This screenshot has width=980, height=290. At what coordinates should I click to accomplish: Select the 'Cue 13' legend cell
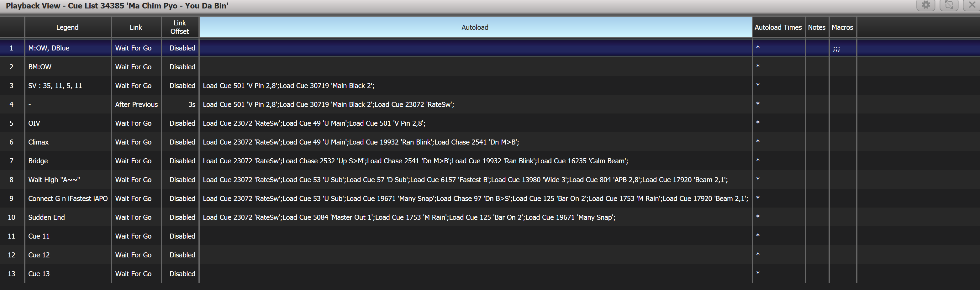point(68,274)
